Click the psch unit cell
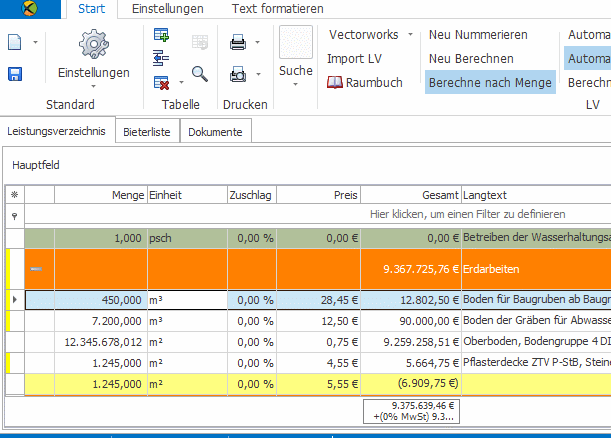 (x=187, y=238)
